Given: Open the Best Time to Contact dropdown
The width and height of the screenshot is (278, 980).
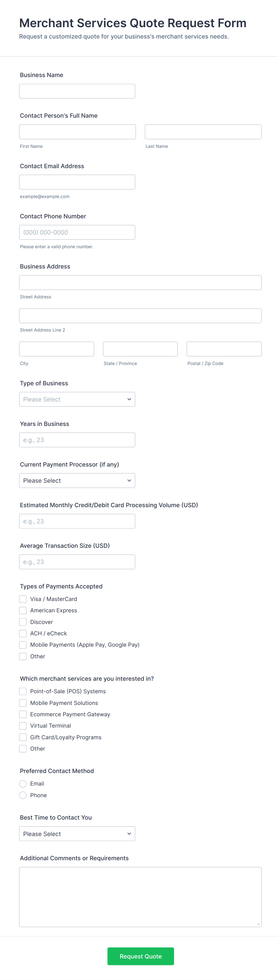Looking at the screenshot, I should [77, 834].
